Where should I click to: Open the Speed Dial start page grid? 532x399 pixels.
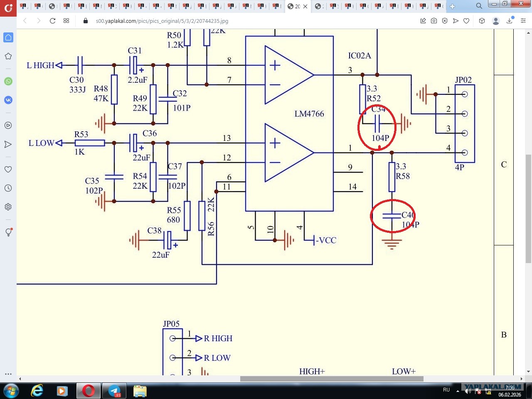66,21
